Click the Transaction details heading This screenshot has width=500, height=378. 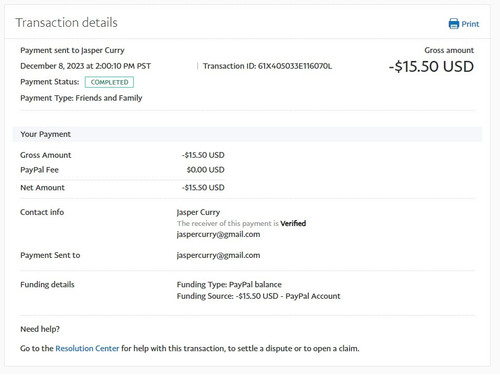click(66, 23)
